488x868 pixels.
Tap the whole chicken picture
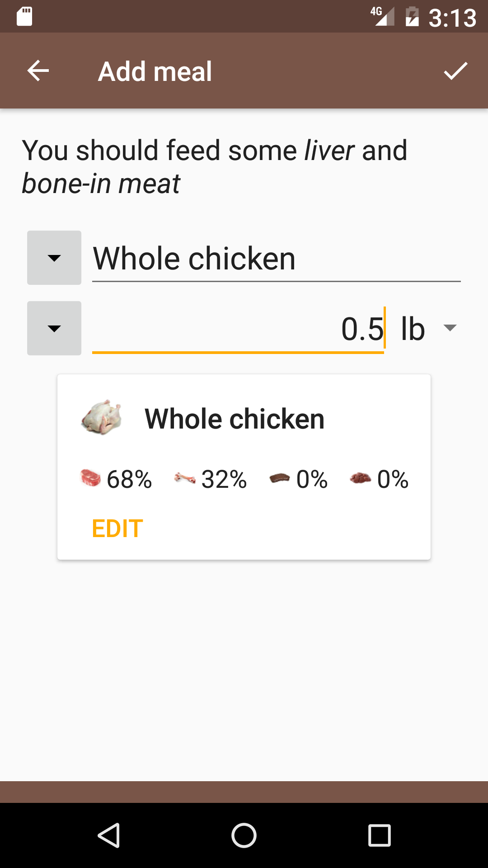point(102,417)
